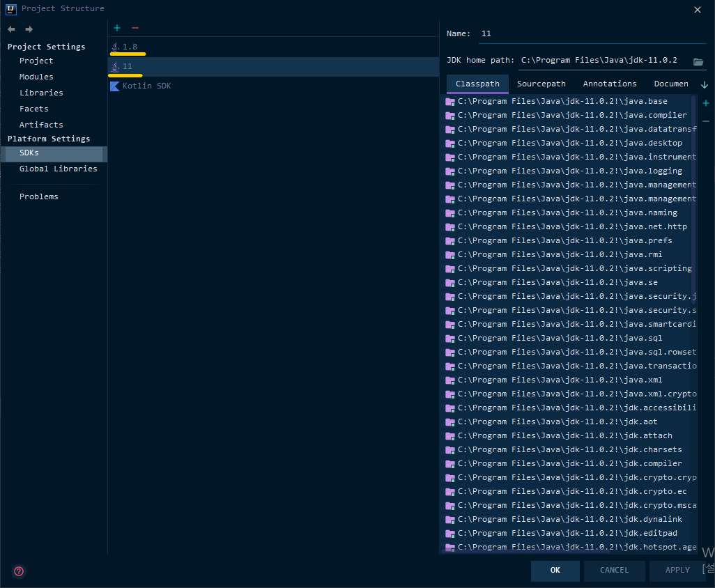Open the Modules settings section

(x=36, y=77)
